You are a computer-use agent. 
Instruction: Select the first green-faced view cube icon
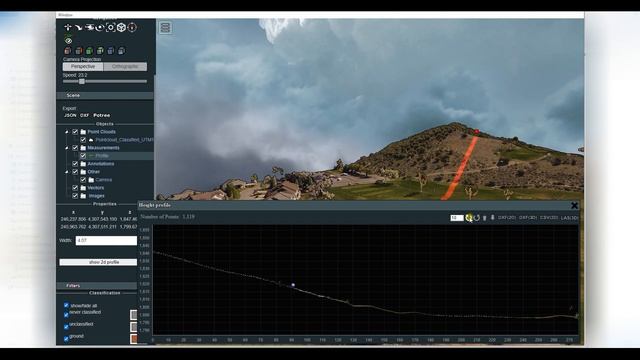coord(89,51)
